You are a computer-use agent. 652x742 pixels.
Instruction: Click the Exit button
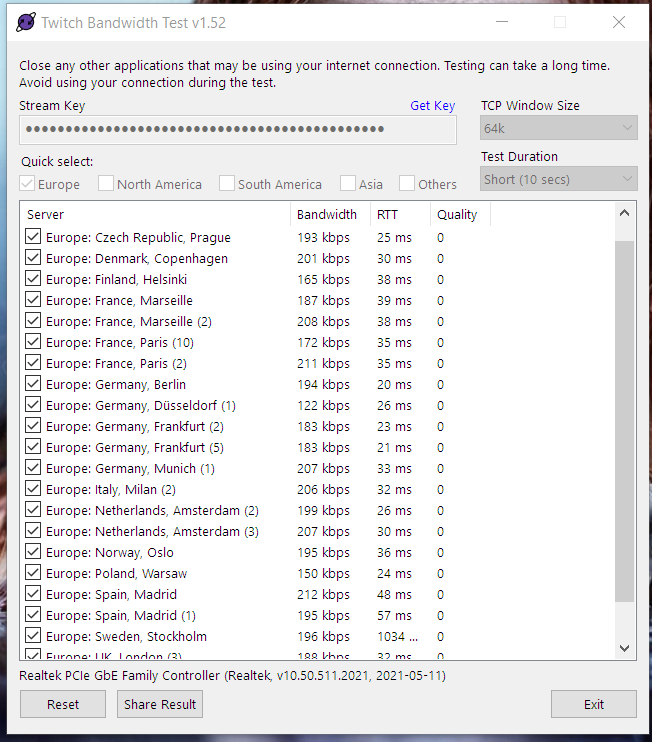point(594,704)
